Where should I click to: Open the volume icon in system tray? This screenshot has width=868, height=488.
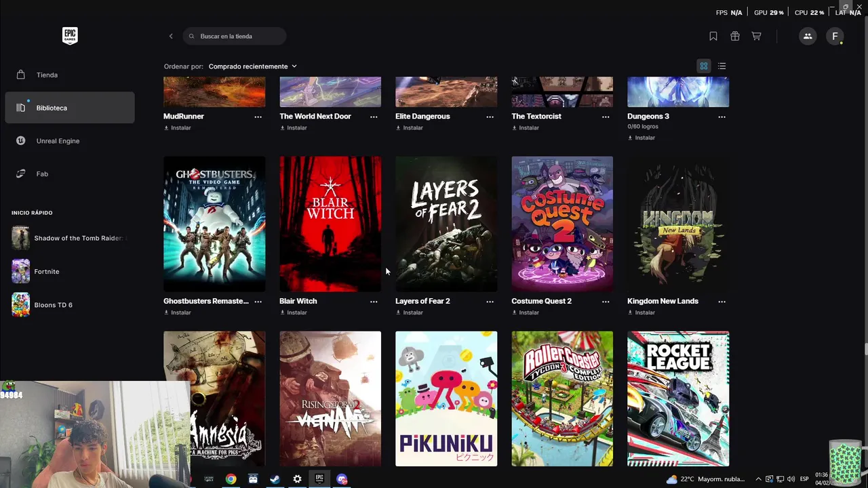click(x=791, y=479)
